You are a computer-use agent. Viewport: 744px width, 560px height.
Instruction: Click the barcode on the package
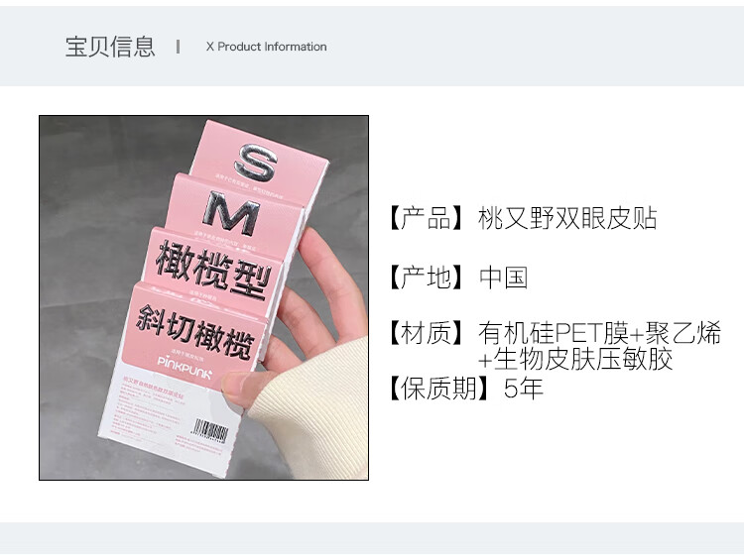(211, 431)
